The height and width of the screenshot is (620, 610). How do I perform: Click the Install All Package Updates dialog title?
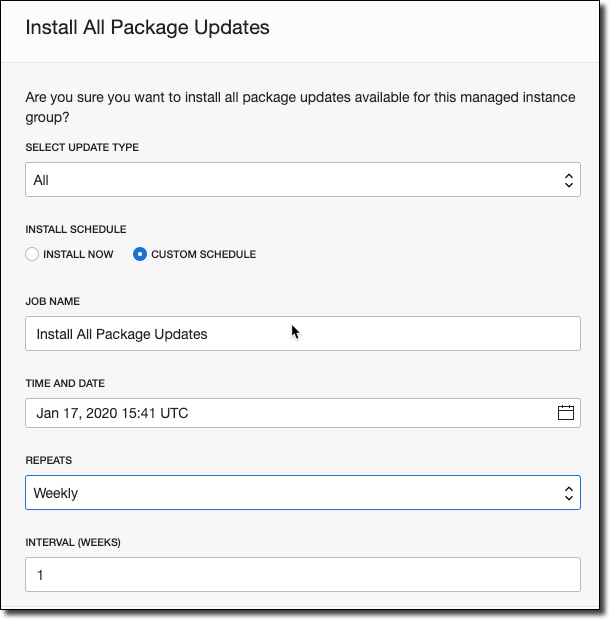tap(147, 27)
